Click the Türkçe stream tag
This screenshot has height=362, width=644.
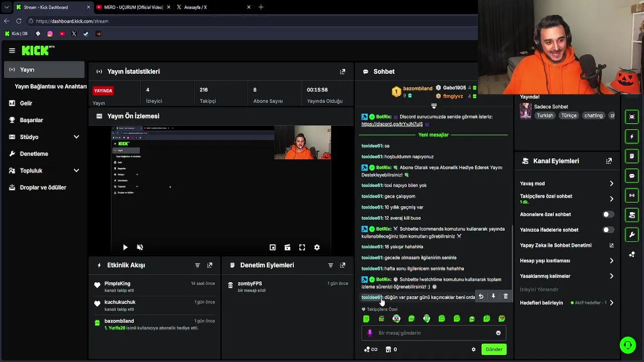[569, 116]
